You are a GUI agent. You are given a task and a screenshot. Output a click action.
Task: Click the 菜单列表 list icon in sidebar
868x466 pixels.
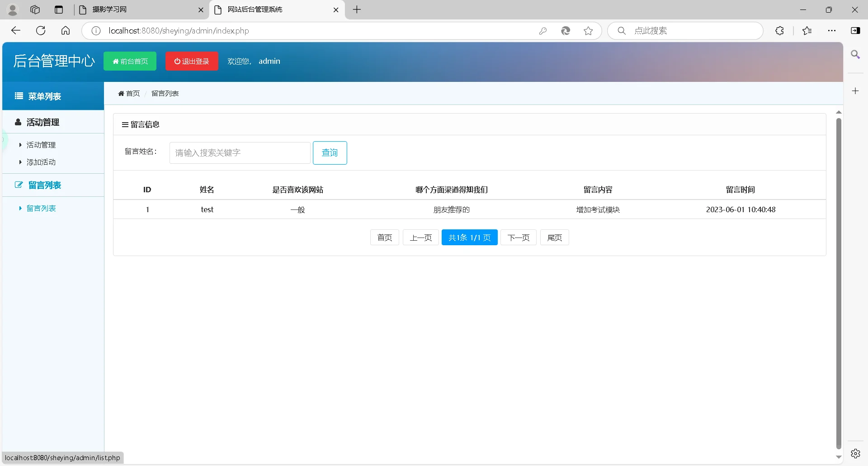(18, 96)
